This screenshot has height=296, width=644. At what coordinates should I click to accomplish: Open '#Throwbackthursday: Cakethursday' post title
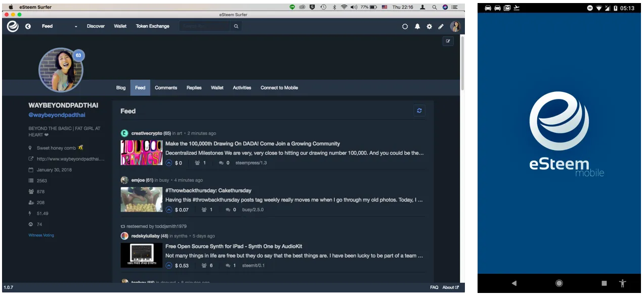click(208, 190)
